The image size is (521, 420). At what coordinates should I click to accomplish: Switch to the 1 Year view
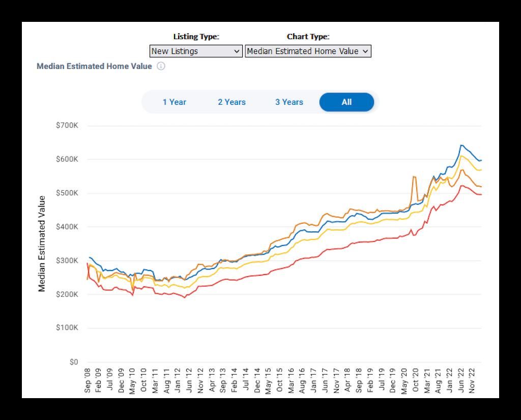click(x=175, y=102)
